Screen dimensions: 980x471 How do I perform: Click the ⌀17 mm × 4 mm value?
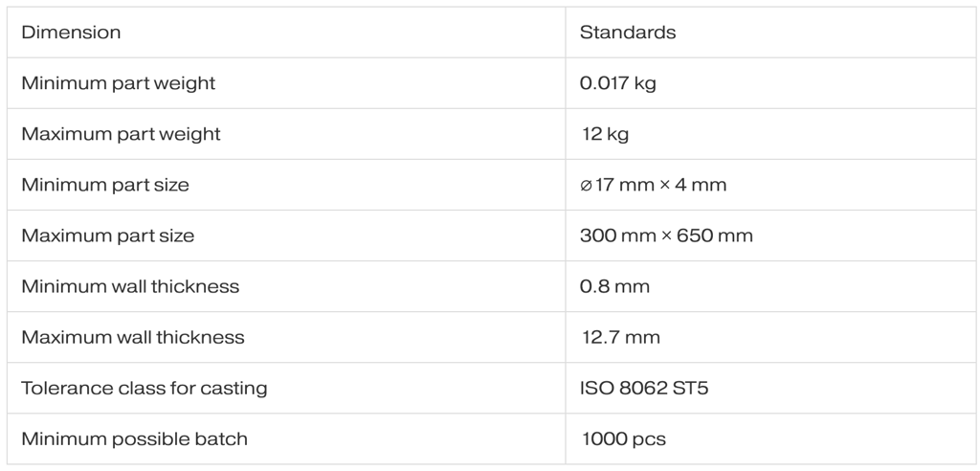click(x=653, y=185)
